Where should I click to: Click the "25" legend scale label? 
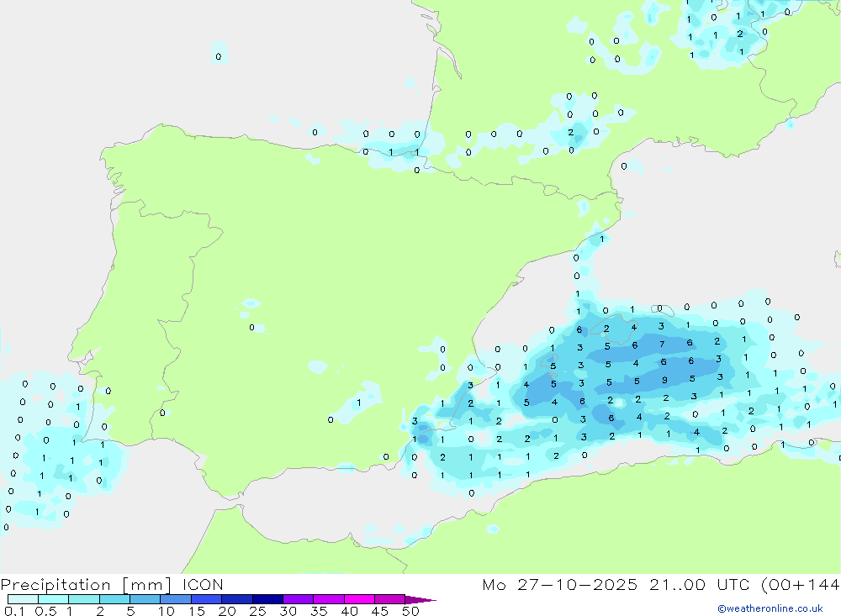coord(258,611)
